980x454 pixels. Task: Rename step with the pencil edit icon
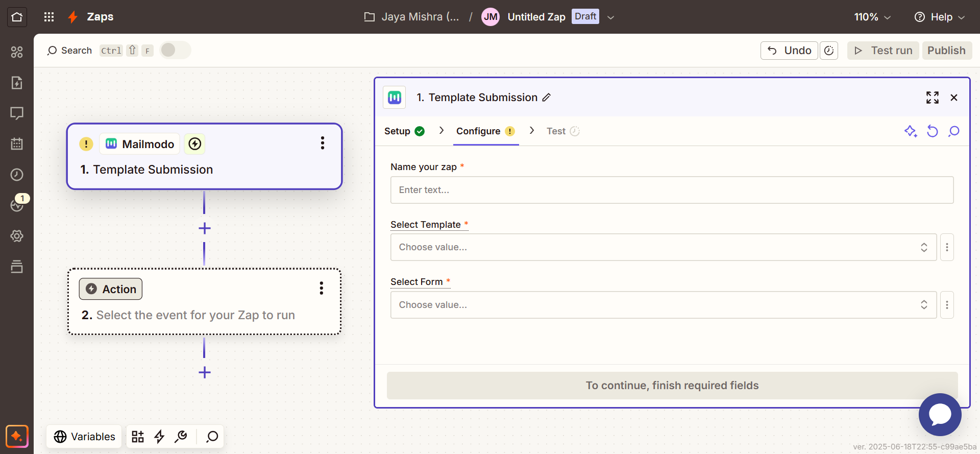click(x=547, y=98)
